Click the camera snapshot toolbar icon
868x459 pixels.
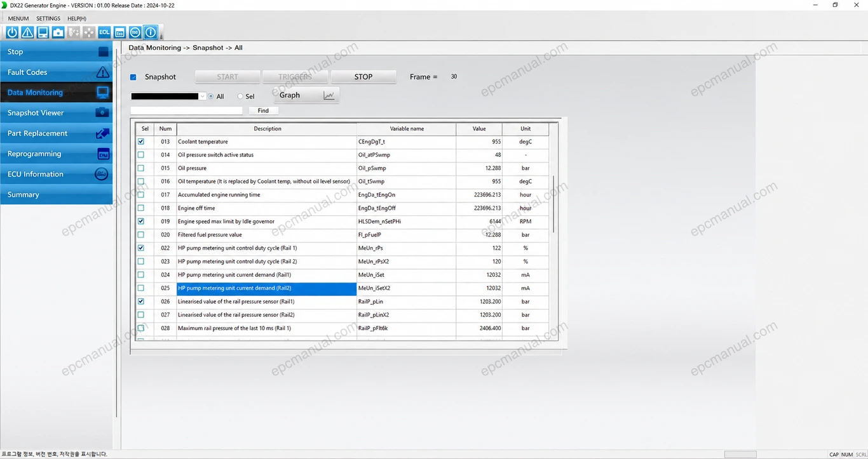[58, 32]
